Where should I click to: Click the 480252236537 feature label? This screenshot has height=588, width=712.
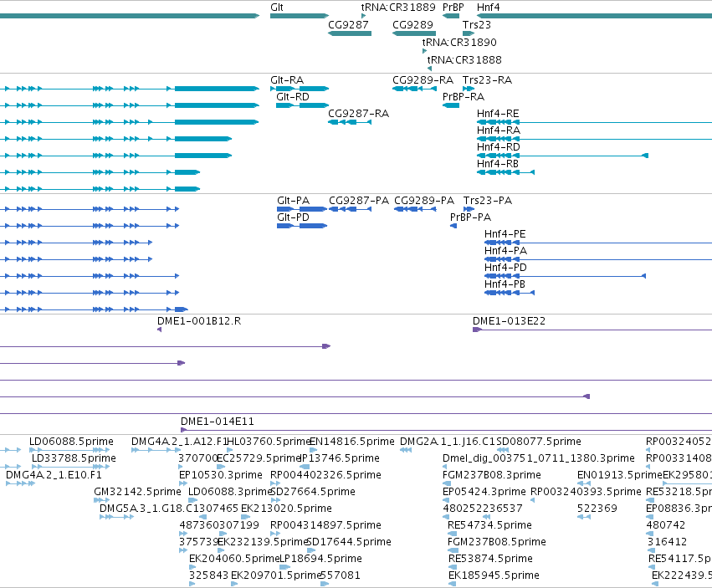pyautogui.click(x=483, y=508)
